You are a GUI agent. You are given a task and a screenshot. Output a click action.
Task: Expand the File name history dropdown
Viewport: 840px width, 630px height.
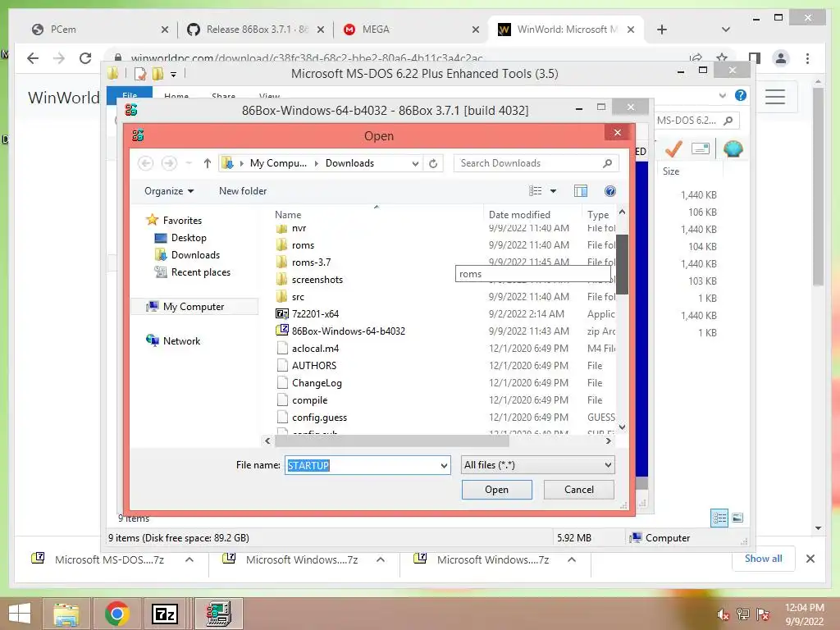(x=444, y=466)
